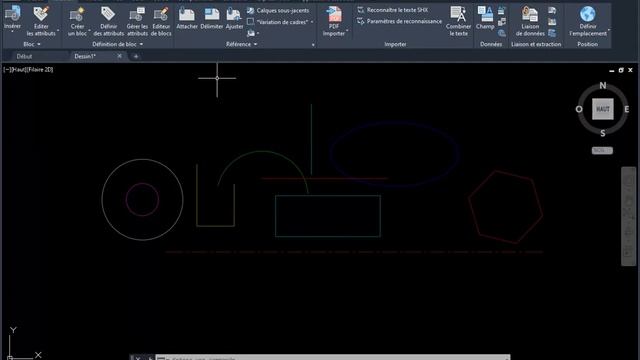Click middle small icon beside Liaison de données
This screenshot has height=360, width=640.
552,22
